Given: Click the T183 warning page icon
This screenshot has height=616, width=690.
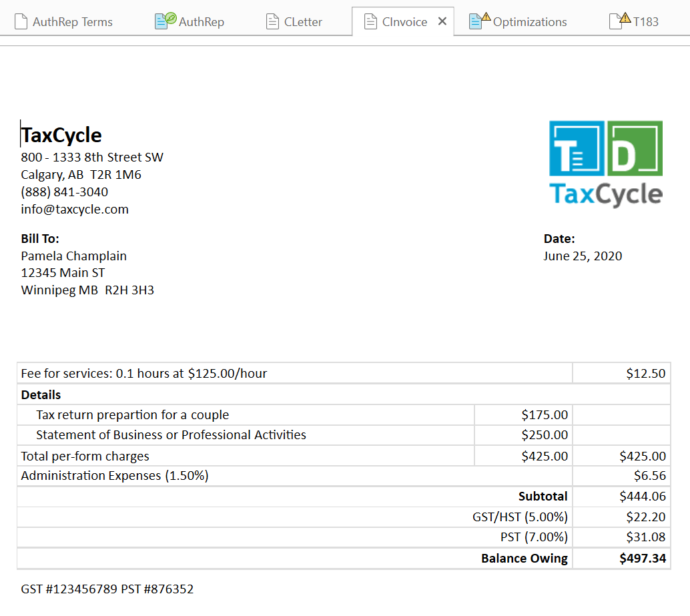Looking at the screenshot, I should [620, 21].
